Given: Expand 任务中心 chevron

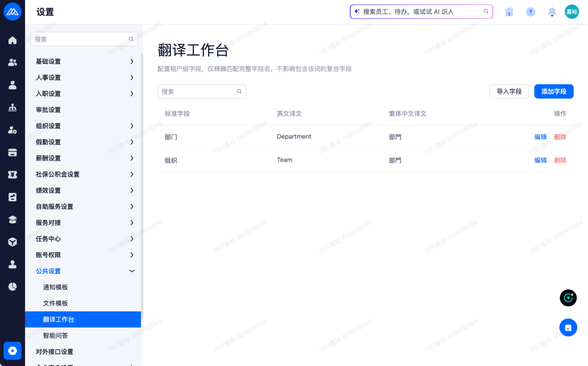Looking at the screenshot, I should pos(132,239).
